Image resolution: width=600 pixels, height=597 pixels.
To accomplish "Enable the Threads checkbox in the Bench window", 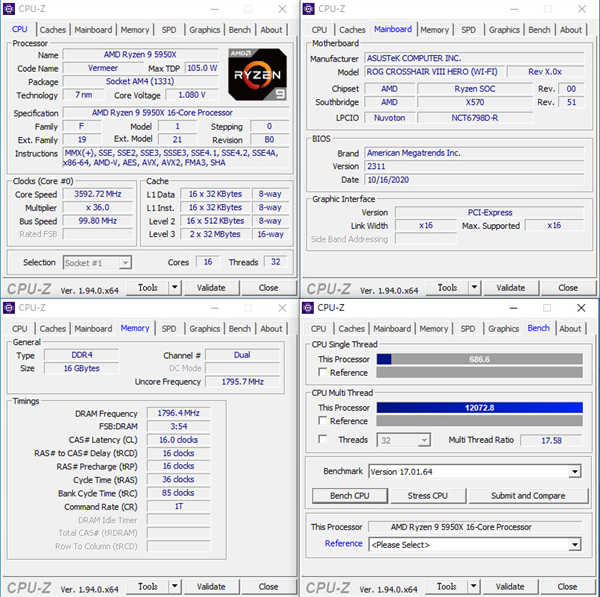I will point(322,439).
